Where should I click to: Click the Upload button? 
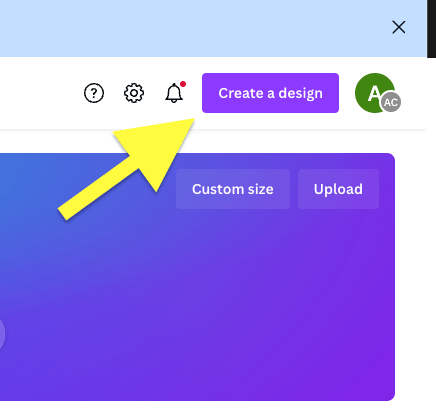pyautogui.click(x=338, y=189)
